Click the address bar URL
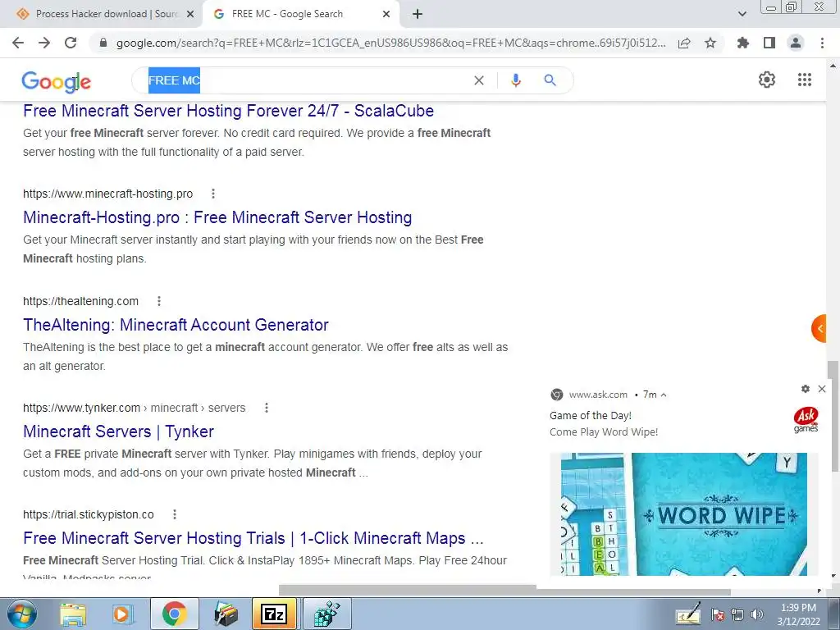The width and height of the screenshot is (840, 630). coord(391,43)
